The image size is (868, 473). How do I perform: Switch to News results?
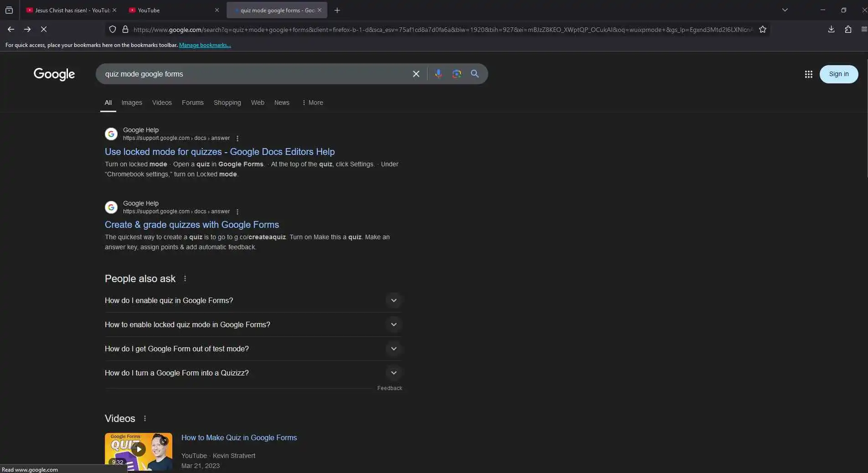tap(282, 103)
